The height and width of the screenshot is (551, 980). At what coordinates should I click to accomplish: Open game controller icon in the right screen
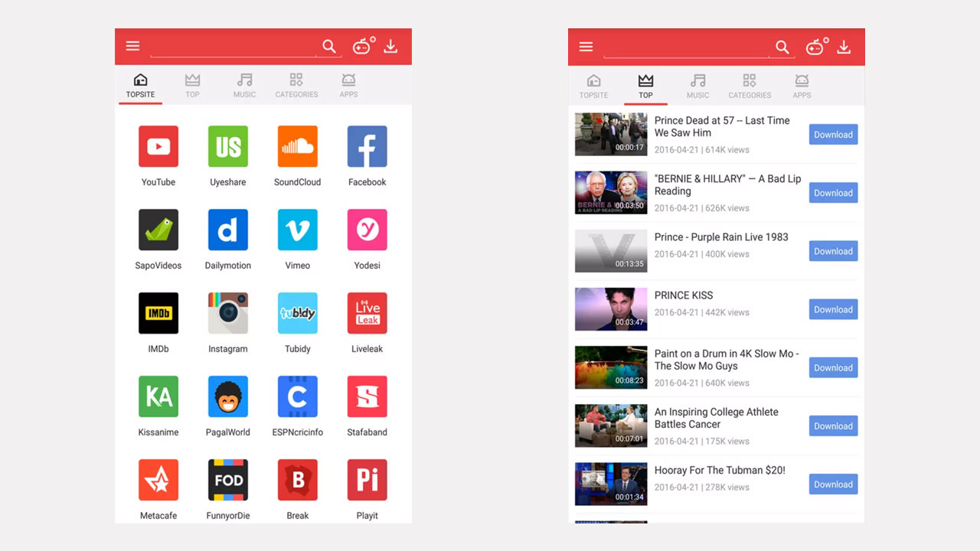point(816,47)
